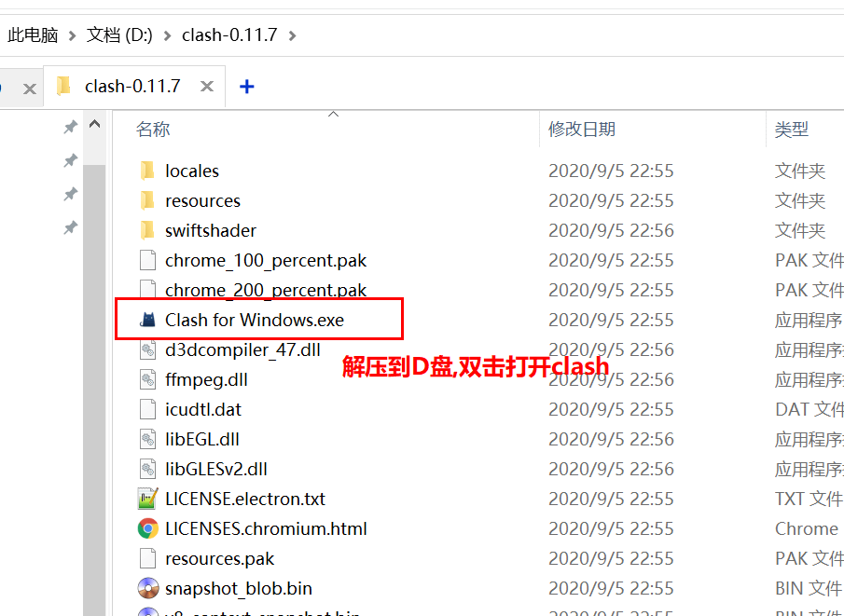Viewport: 844px width, 616px height.
Task: Sort files by 名称 column header
Action: coord(153,130)
